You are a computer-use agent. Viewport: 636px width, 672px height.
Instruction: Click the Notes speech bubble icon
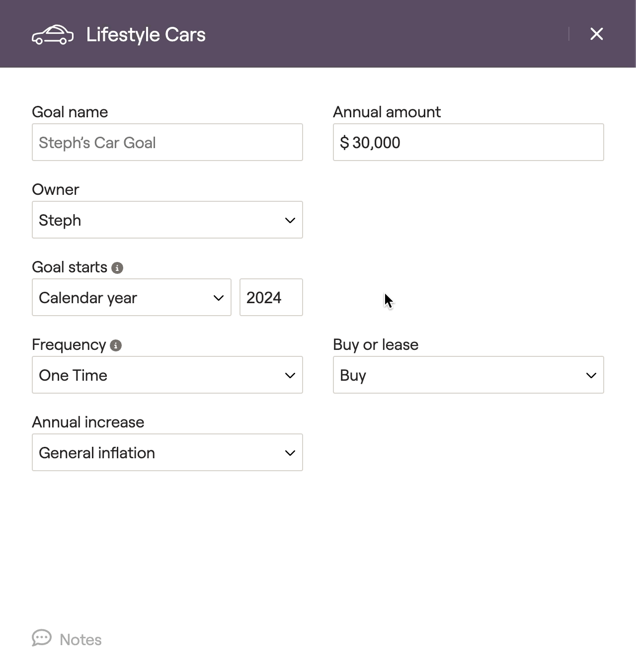click(42, 638)
